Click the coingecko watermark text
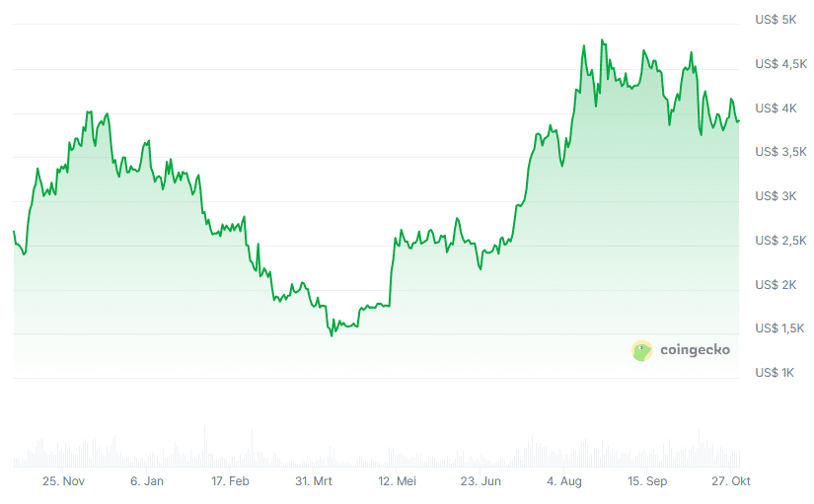This screenshot has width=814, height=504. [695, 349]
